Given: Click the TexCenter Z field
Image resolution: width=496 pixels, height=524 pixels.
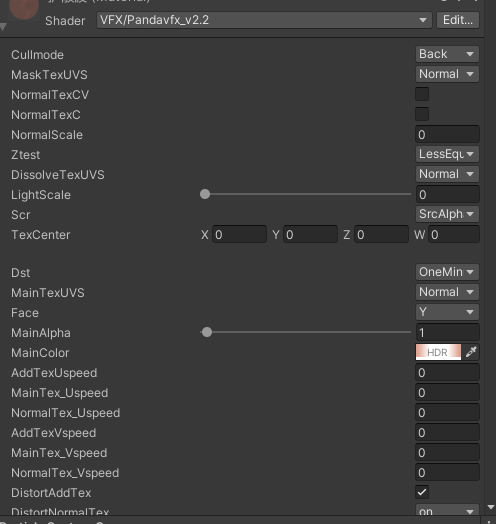Looking at the screenshot, I should [381, 234].
